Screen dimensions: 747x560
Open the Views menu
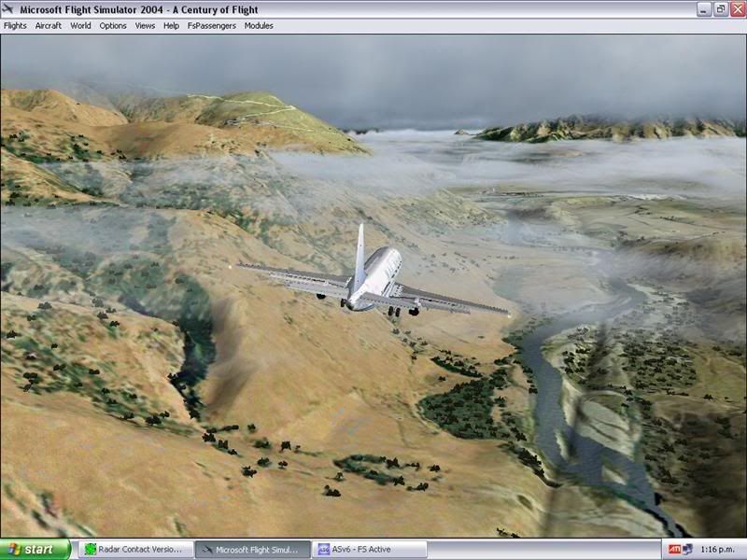pos(145,25)
